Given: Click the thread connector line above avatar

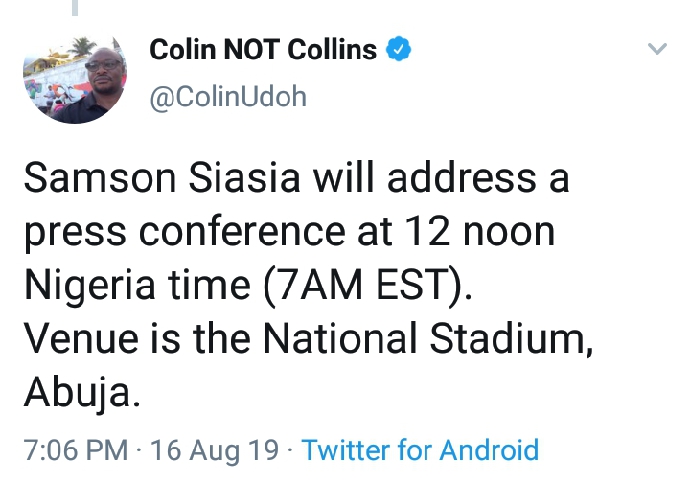Looking at the screenshot, I should click(x=75, y=7).
